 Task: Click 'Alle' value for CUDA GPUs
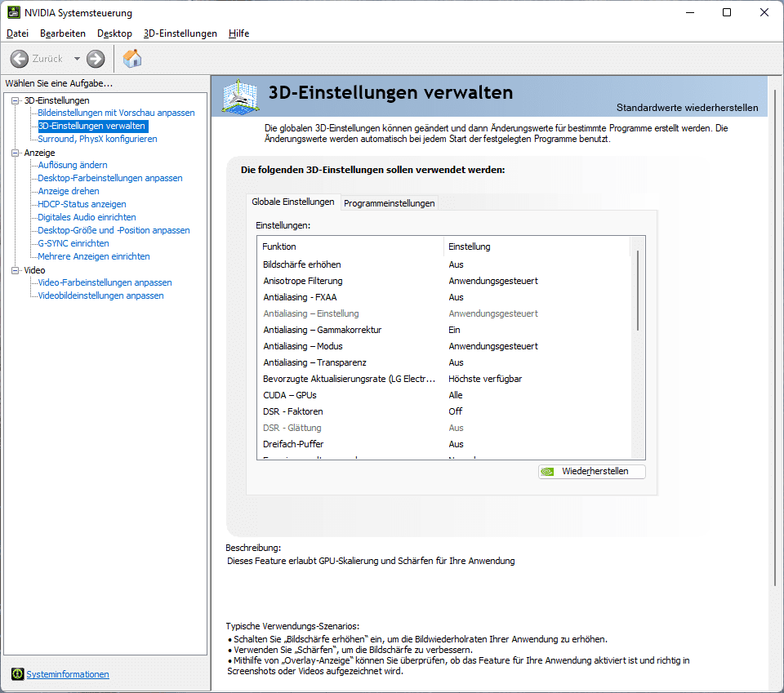(x=456, y=395)
